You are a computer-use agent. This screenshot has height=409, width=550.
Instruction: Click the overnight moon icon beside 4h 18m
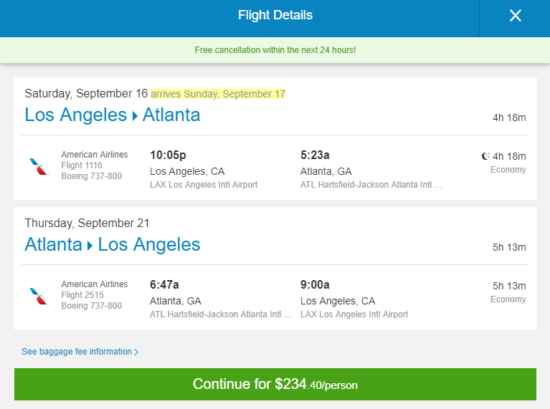tap(485, 156)
